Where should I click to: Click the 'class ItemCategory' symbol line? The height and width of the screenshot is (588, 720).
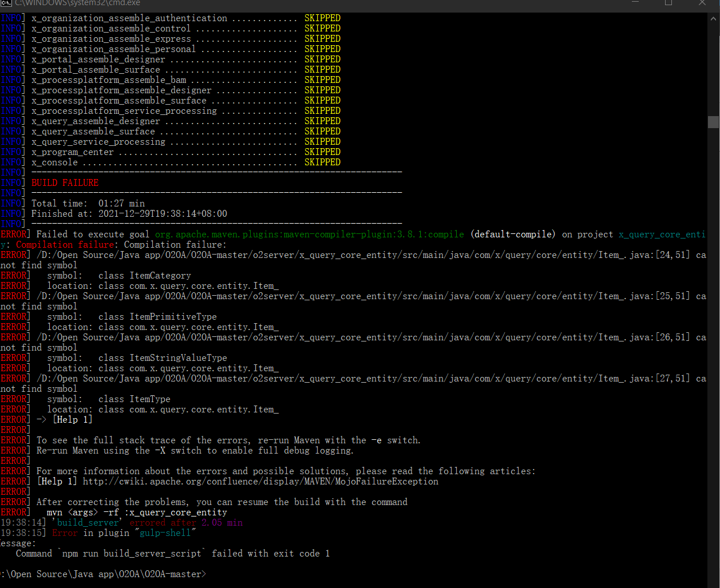[x=144, y=276]
